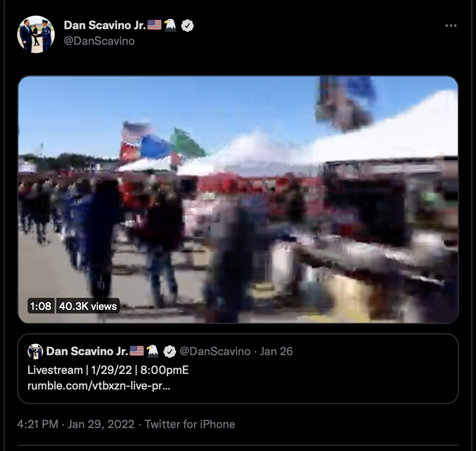The width and height of the screenshot is (476, 451).
Task: Click the @DanScavino handle in quoted tweet
Action: point(215,352)
